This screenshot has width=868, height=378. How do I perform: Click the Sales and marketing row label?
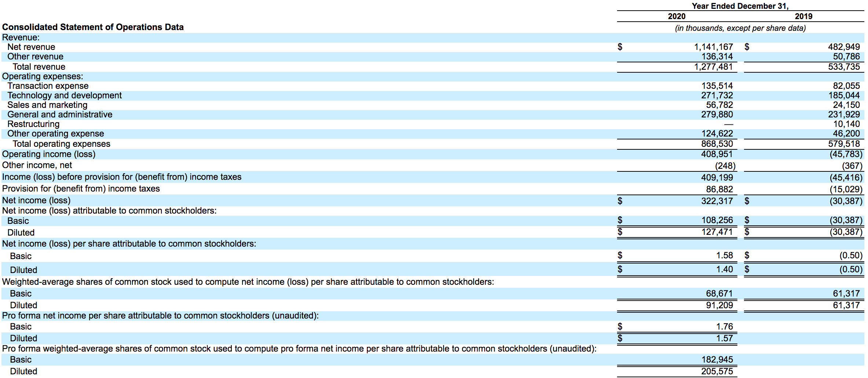point(47,105)
